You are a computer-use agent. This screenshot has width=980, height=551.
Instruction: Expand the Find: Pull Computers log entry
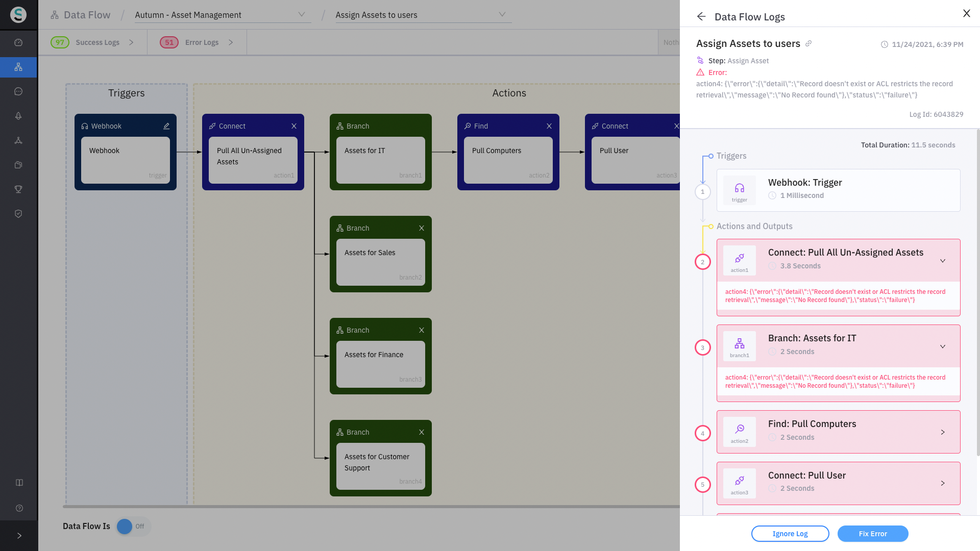click(943, 432)
